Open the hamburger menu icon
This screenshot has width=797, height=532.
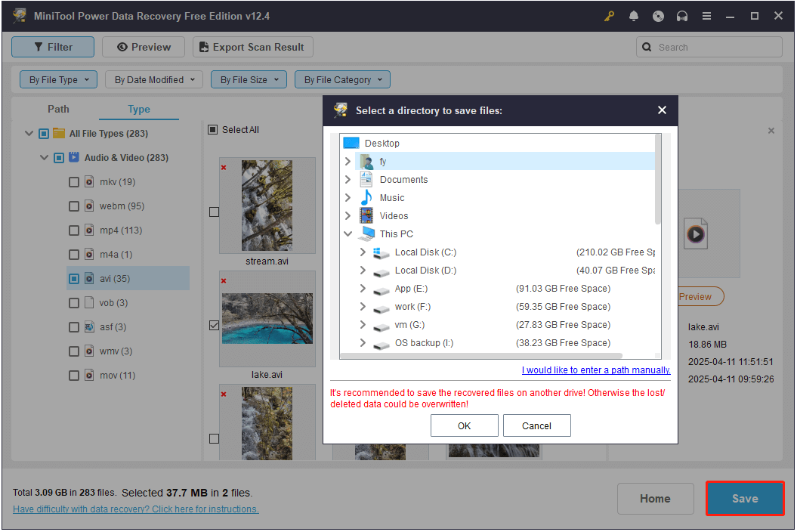(706, 17)
